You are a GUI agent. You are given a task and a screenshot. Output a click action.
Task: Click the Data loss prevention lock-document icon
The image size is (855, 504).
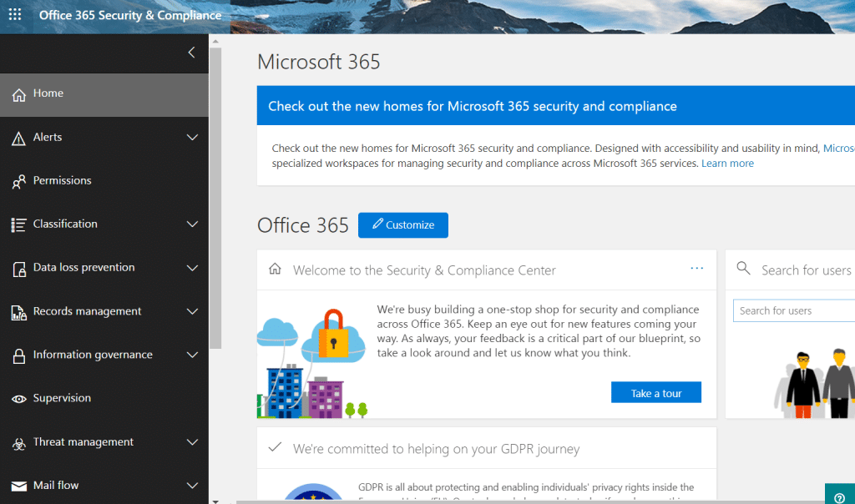[19, 269]
